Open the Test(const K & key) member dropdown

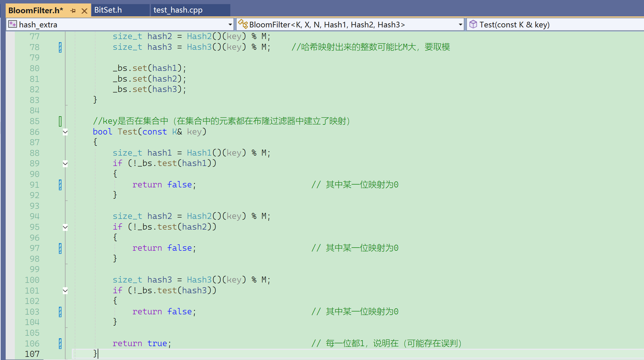click(514, 25)
